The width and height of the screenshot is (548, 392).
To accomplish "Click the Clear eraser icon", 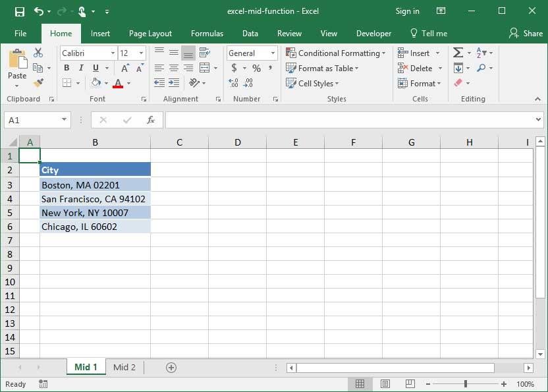I will pyautogui.click(x=458, y=83).
